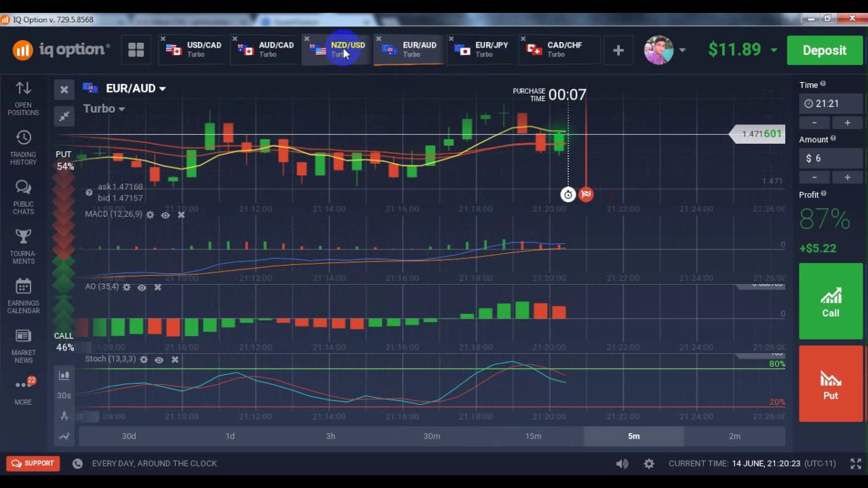
Task: Set chart range to 30d
Action: (x=129, y=436)
